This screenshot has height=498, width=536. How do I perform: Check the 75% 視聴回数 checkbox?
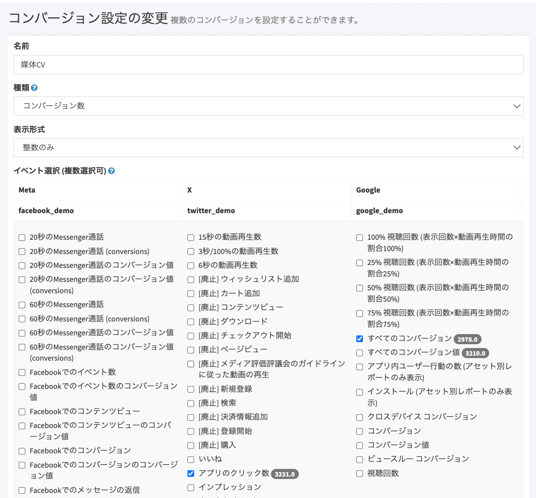click(359, 313)
